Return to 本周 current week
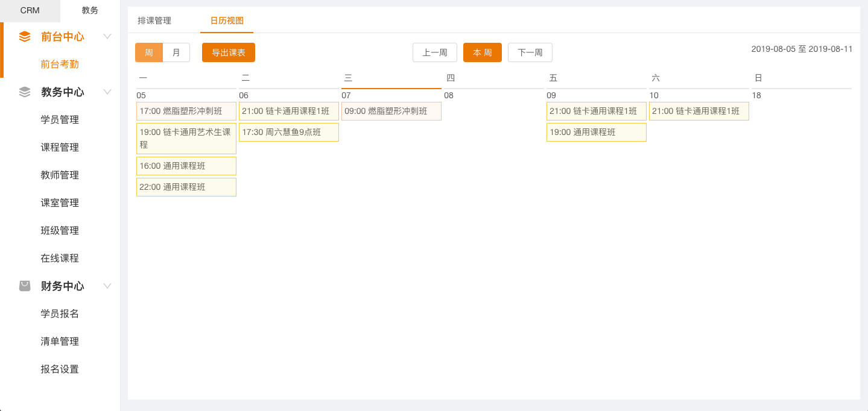Screen dimensions: 868x411 [483, 52]
